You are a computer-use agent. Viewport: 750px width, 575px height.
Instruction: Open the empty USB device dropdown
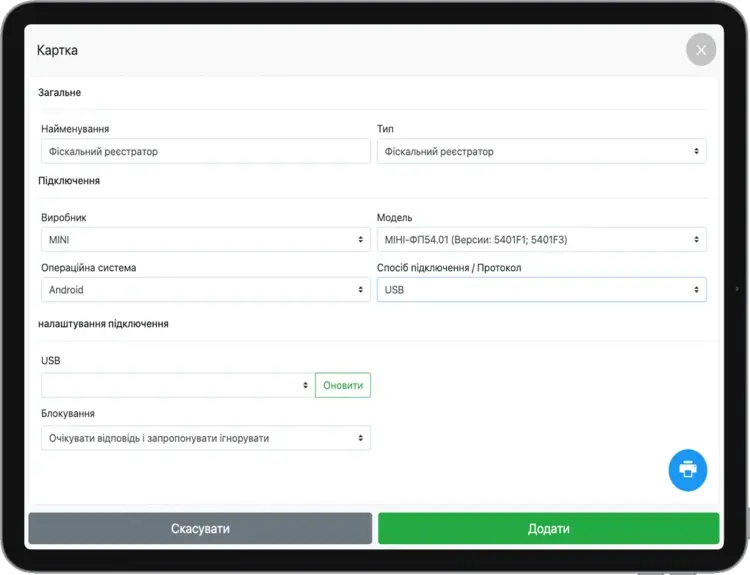click(x=178, y=385)
